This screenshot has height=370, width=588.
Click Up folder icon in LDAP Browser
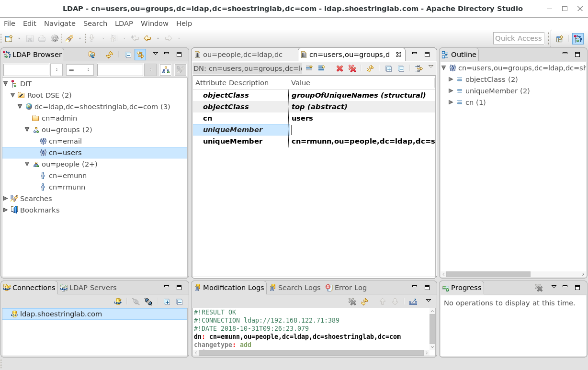click(x=91, y=55)
